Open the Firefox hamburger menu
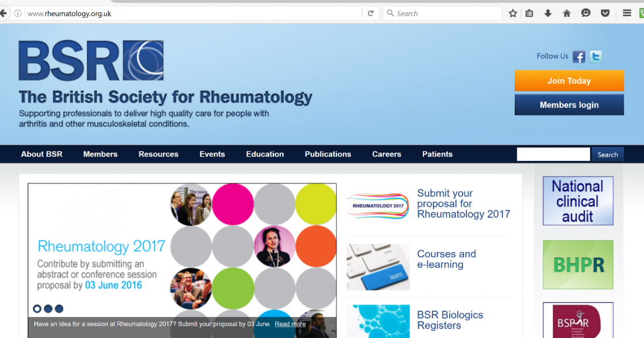This screenshot has width=644, height=338. [627, 13]
